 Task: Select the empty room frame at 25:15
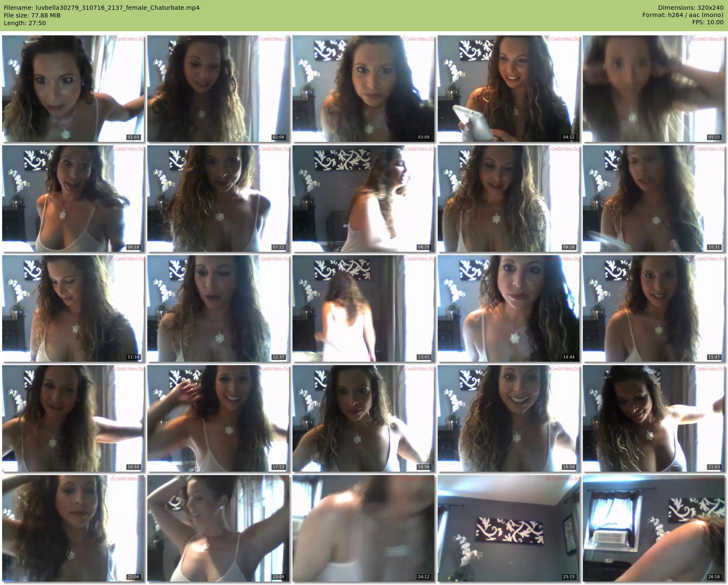click(509, 528)
